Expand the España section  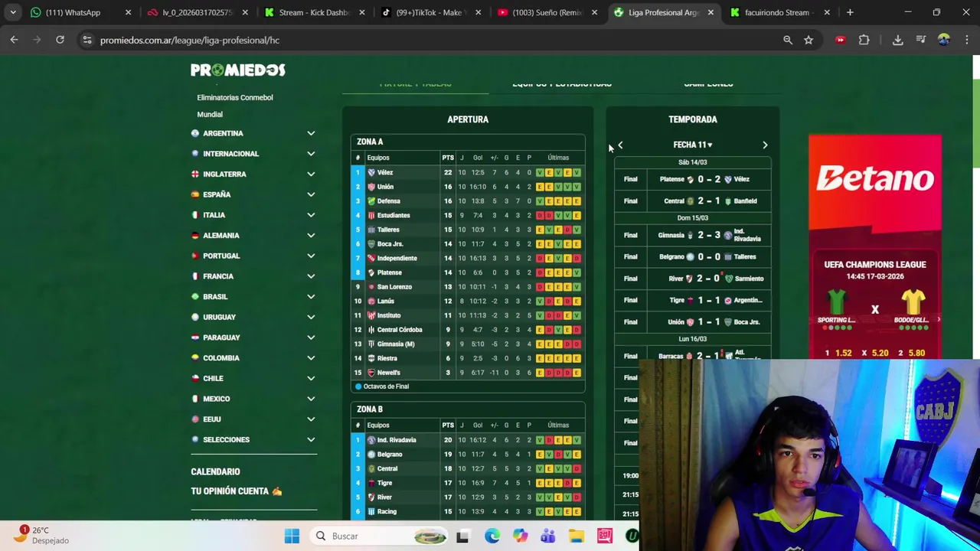pos(311,194)
